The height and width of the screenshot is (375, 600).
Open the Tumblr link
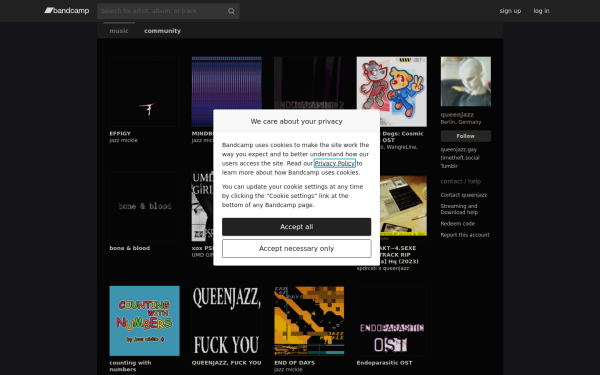[449, 166]
